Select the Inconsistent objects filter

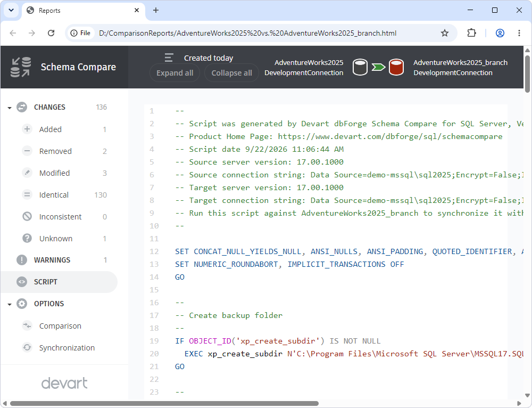tap(64, 217)
